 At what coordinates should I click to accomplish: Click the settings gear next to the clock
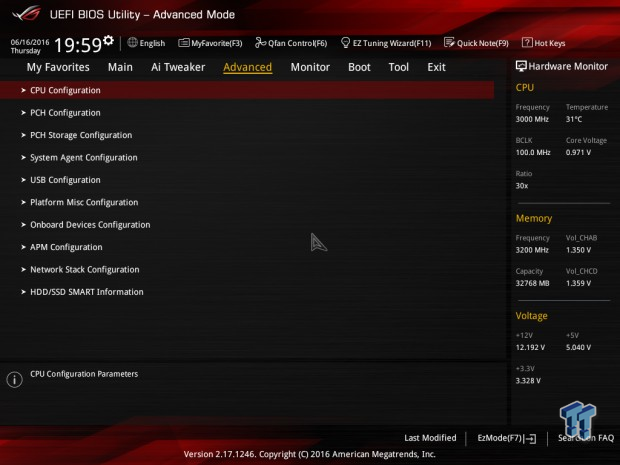click(108, 40)
